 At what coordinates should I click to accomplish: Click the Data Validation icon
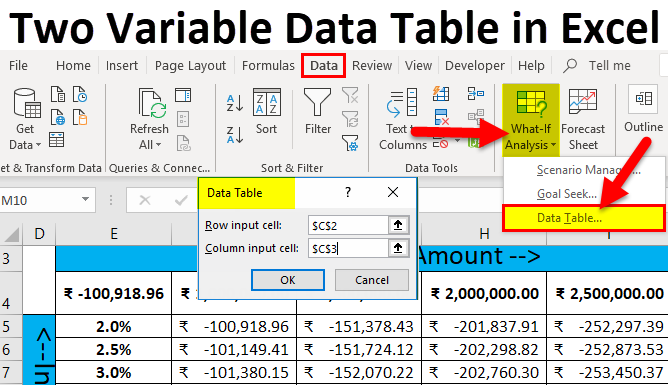[x=441, y=142]
